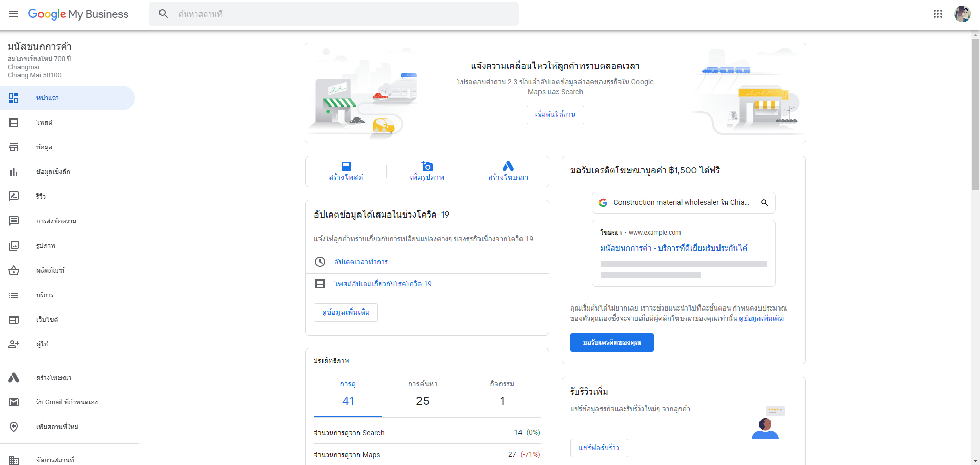Open ดูข้อมูลเพิ่มเติม link in ad credit text

click(x=761, y=318)
